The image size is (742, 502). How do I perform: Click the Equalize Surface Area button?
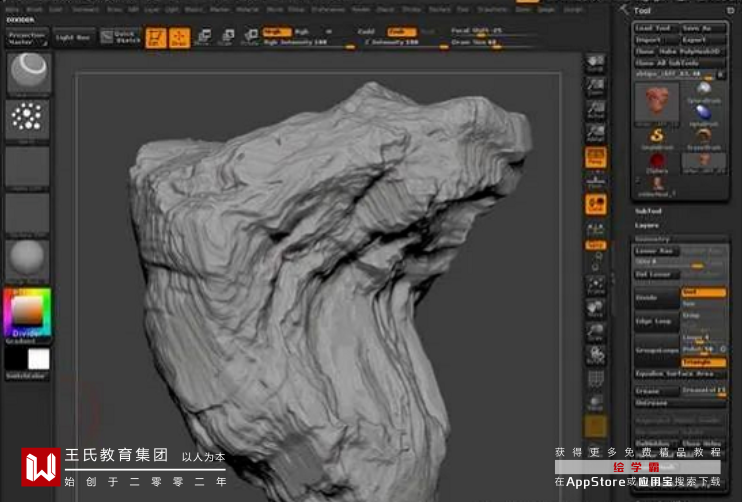click(680, 374)
